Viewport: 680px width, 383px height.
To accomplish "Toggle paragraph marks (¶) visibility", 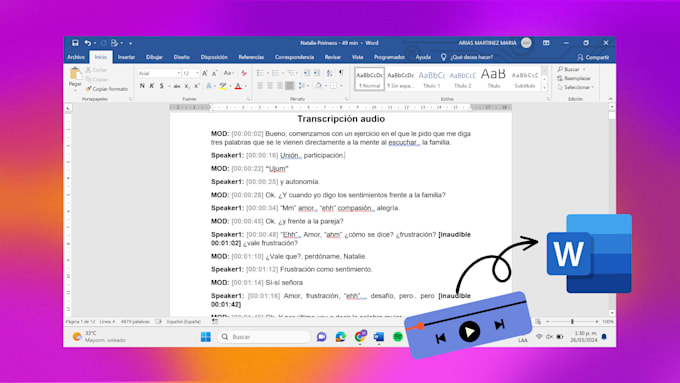I will [x=341, y=73].
